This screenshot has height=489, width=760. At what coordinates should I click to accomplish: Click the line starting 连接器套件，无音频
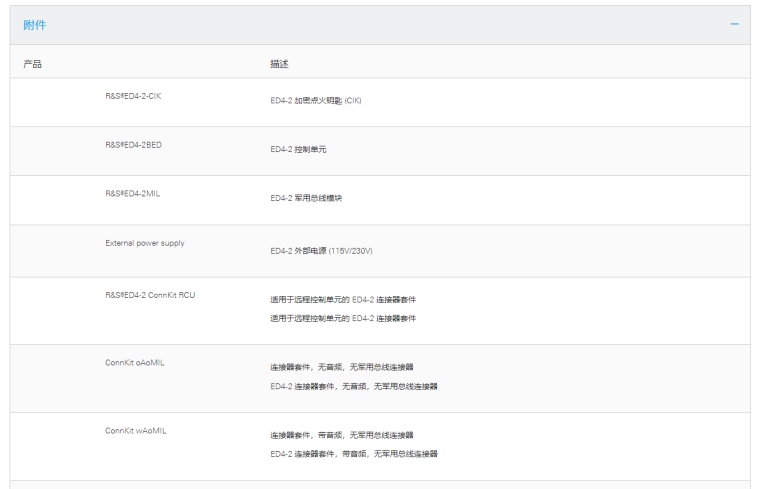342,368
